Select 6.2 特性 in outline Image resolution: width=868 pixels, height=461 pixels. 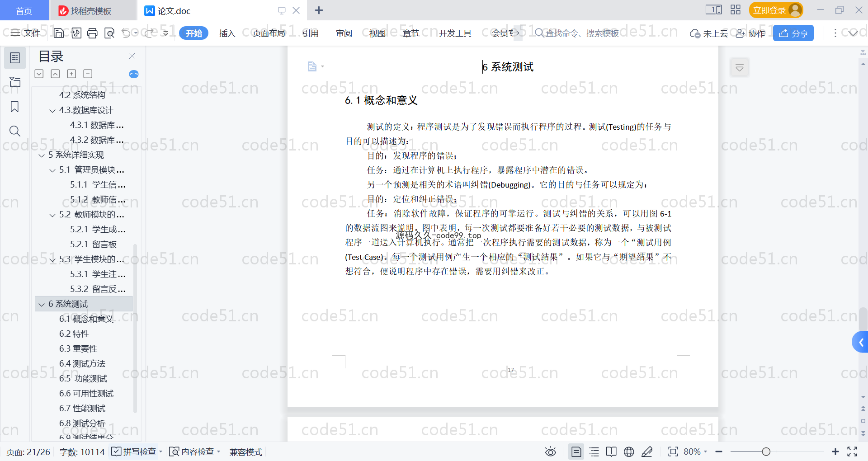tap(74, 334)
